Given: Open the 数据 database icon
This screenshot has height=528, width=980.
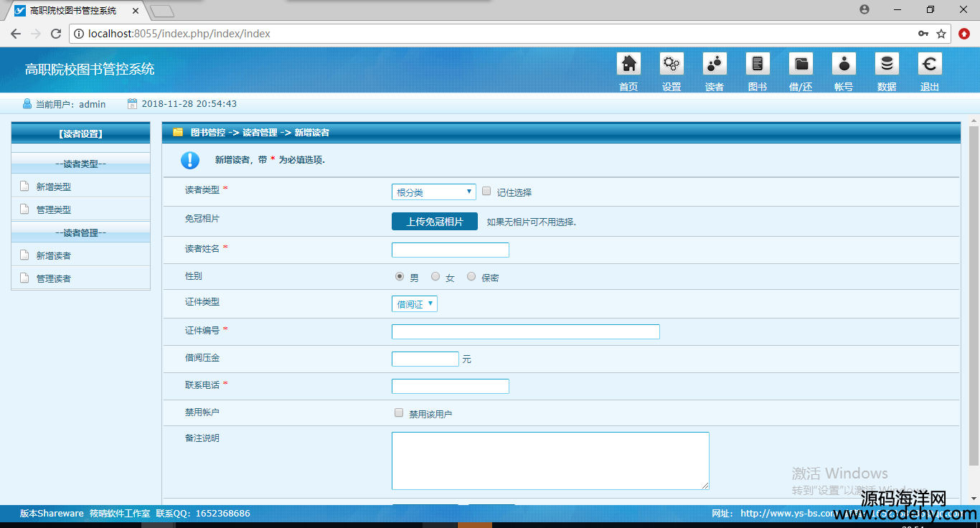Looking at the screenshot, I should point(887,65).
